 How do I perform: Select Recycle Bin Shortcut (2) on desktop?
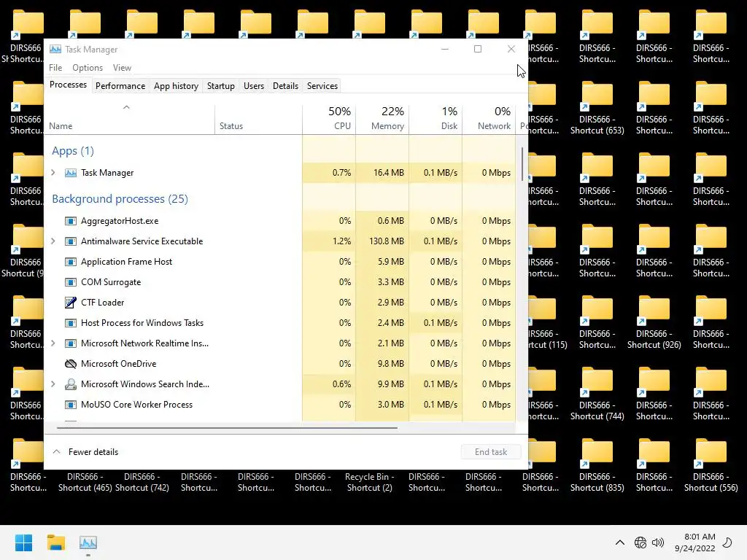coord(370,482)
